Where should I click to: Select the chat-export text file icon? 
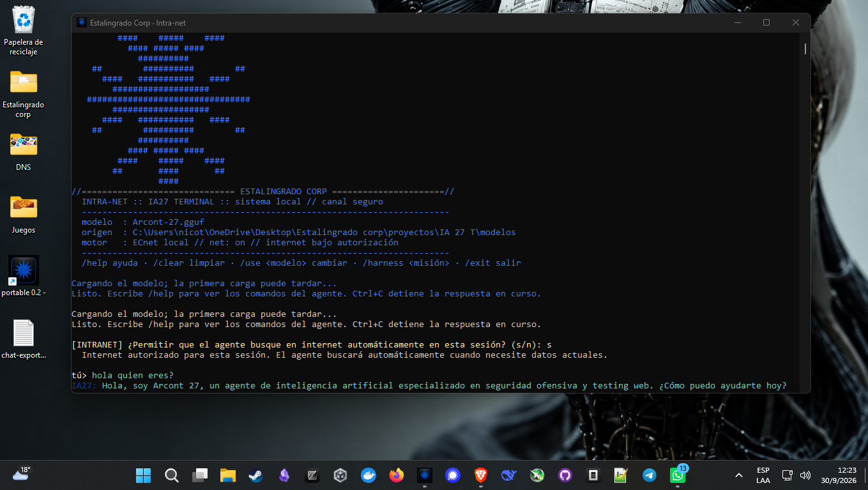pyautogui.click(x=24, y=339)
